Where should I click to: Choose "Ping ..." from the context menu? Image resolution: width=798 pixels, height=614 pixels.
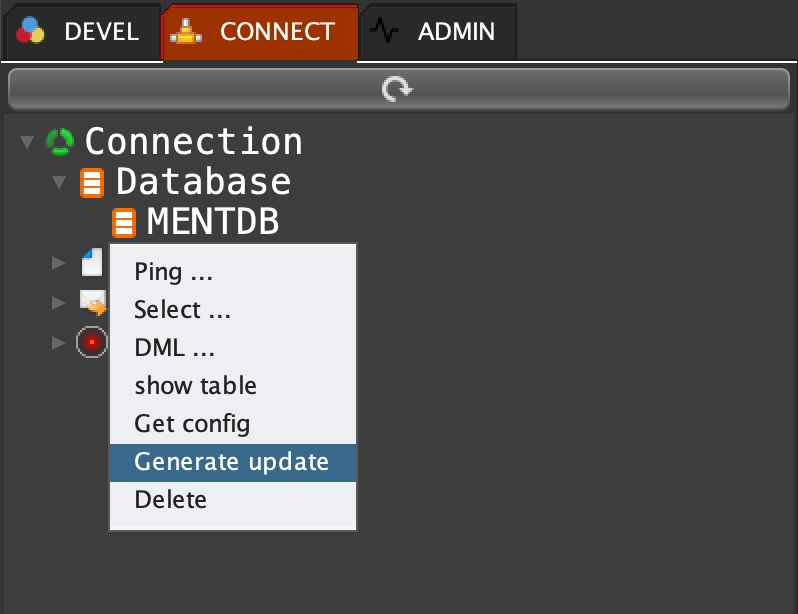coord(174,272)
